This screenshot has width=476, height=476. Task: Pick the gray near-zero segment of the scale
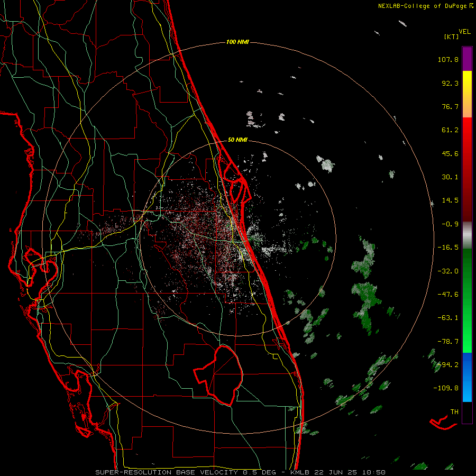[467, 235]
